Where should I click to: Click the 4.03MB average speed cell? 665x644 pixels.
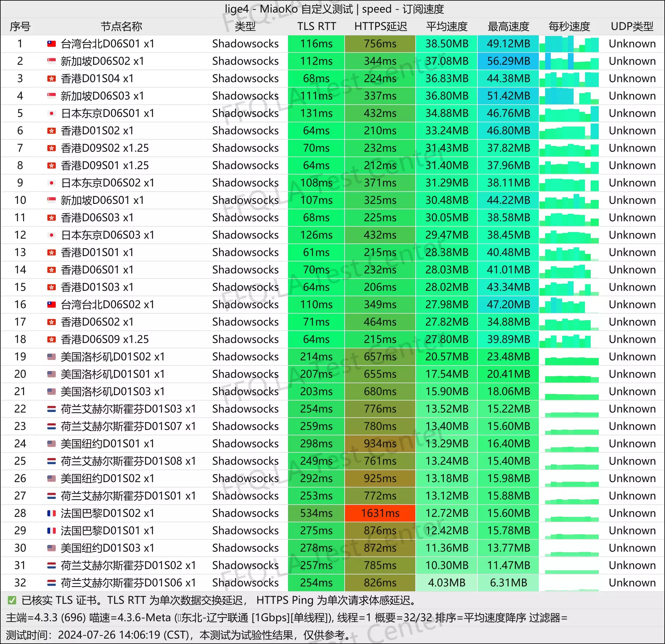click(447, 583)
